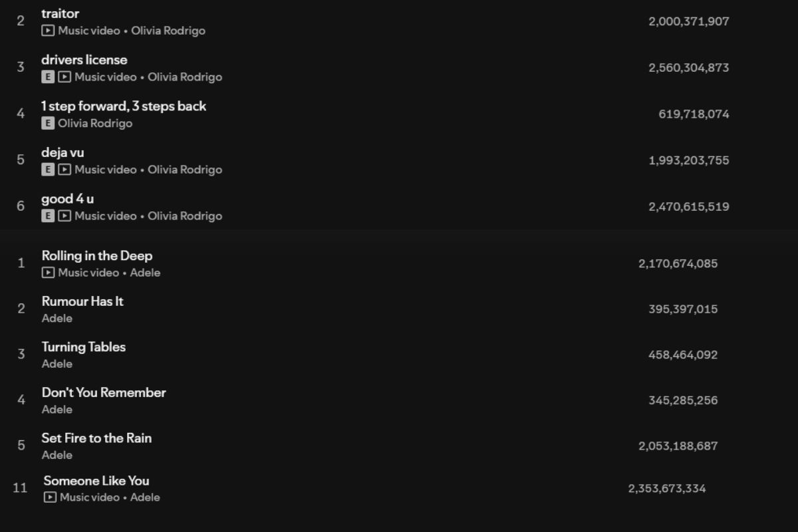
Task: Click the music video icon under Someone Like You
Action: pos(50,497)
